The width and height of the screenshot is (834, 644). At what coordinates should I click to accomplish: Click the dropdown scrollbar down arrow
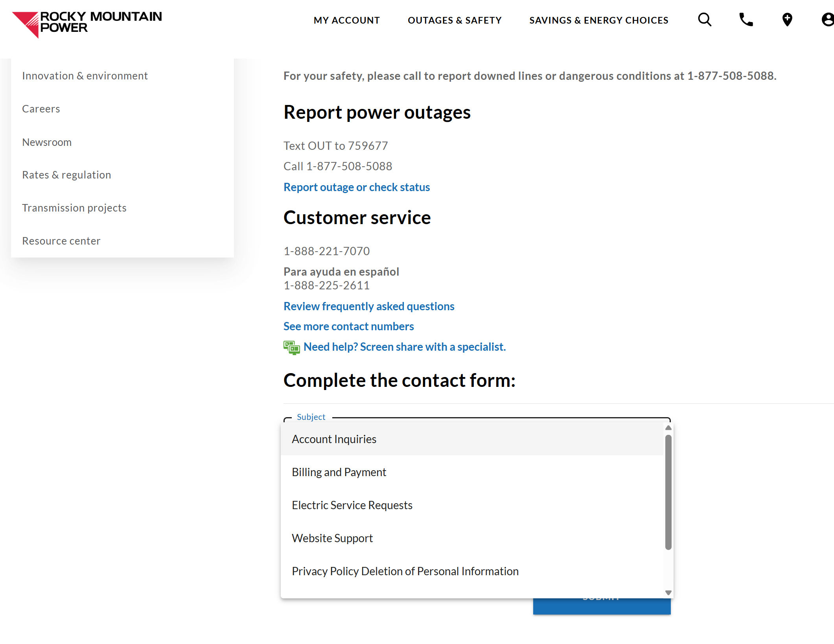[668, 592]
